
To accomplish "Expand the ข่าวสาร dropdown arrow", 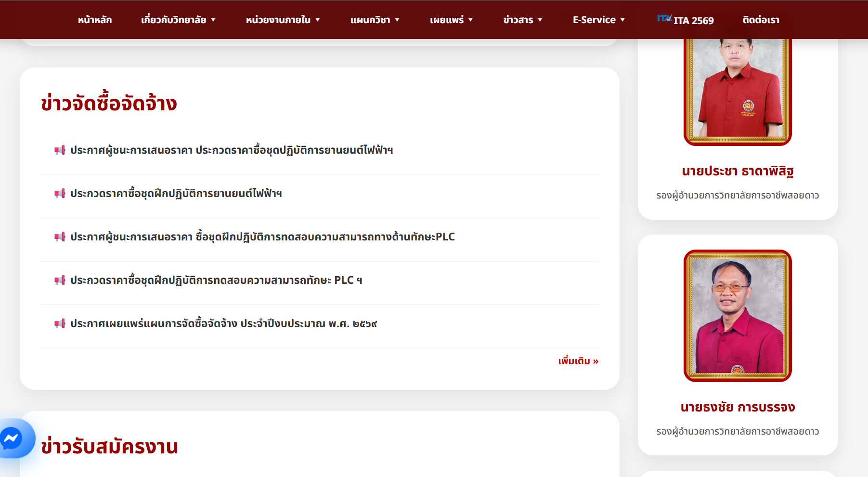I will click(x=540, y=20).
